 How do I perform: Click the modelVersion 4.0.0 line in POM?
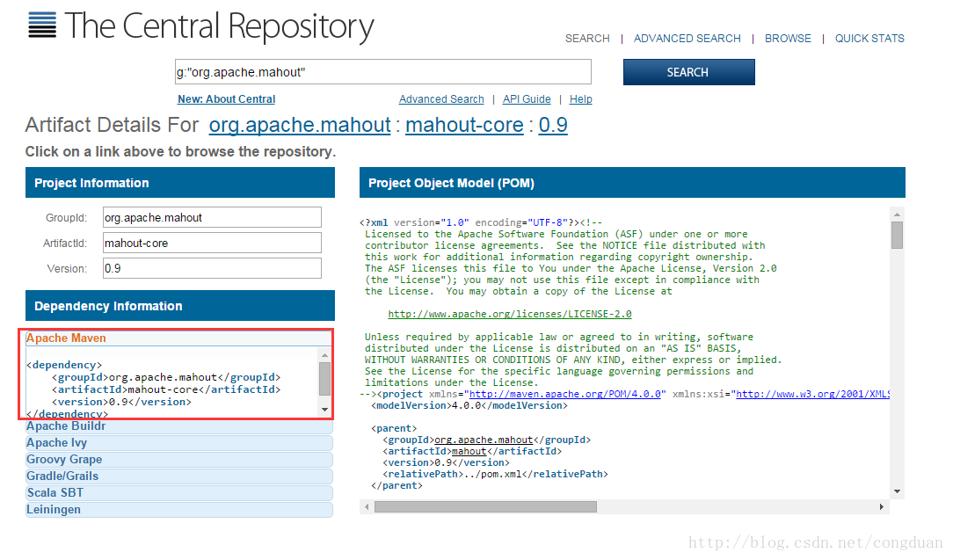469,405
